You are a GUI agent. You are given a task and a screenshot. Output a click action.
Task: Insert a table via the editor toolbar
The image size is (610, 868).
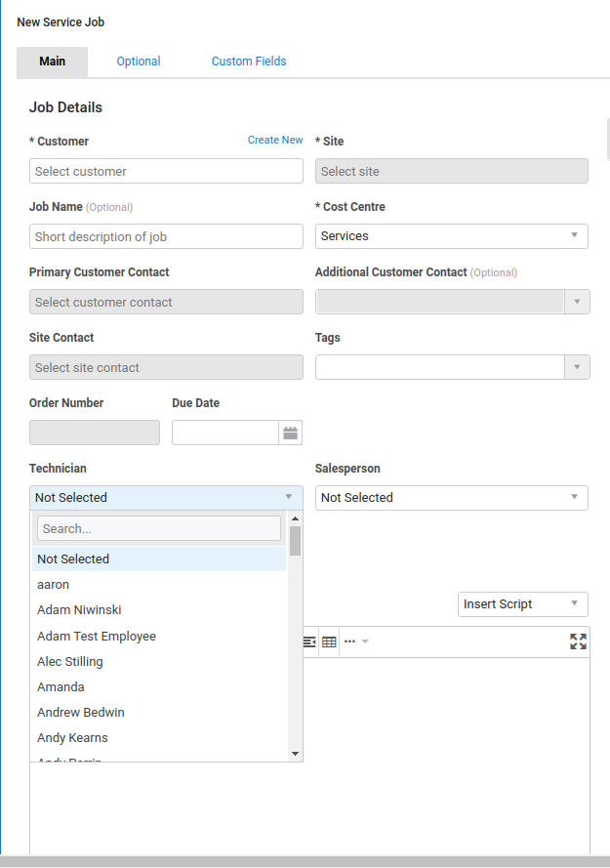click(329, 642)
